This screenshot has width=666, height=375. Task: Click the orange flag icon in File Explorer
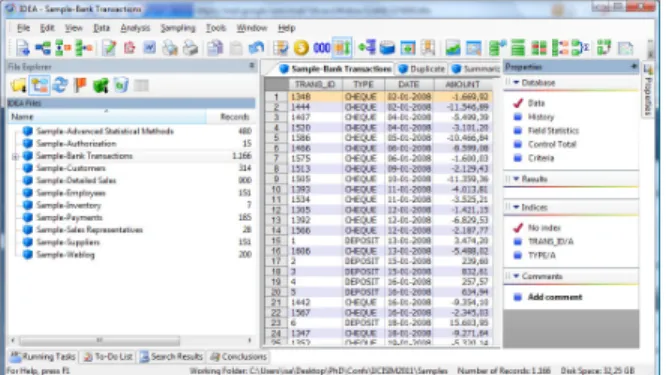80,85
